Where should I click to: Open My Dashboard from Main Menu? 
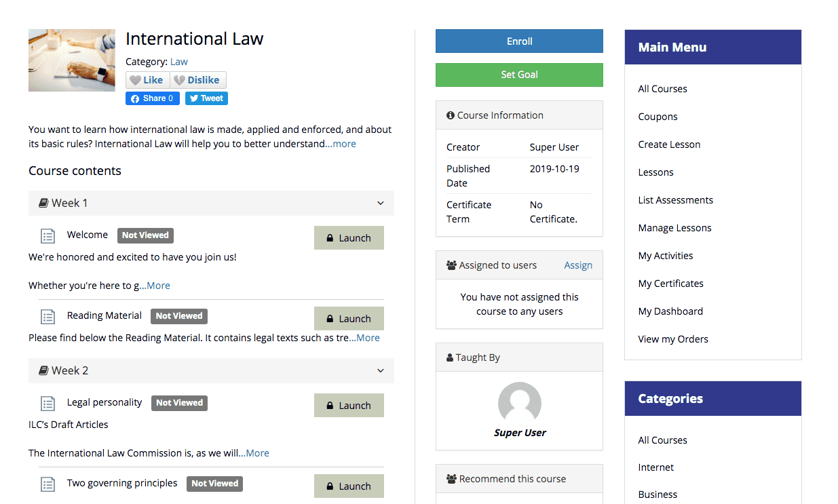click(670, 311)
